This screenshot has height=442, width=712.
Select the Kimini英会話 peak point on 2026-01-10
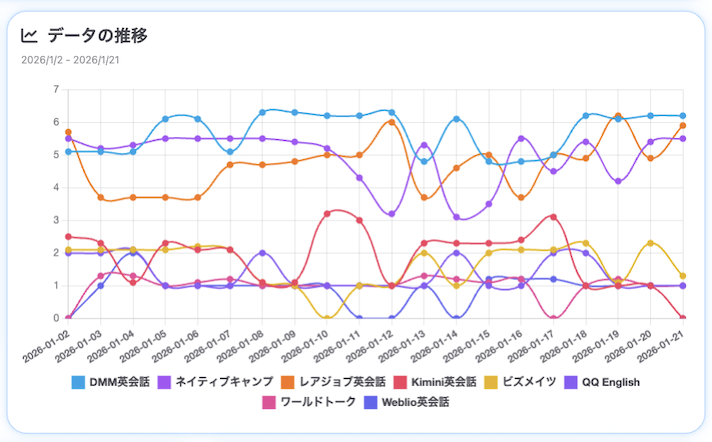tap(327, 214)
